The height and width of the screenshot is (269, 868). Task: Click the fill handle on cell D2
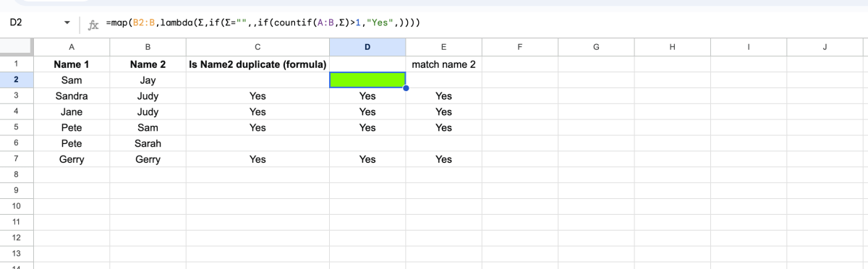point(406,88)
